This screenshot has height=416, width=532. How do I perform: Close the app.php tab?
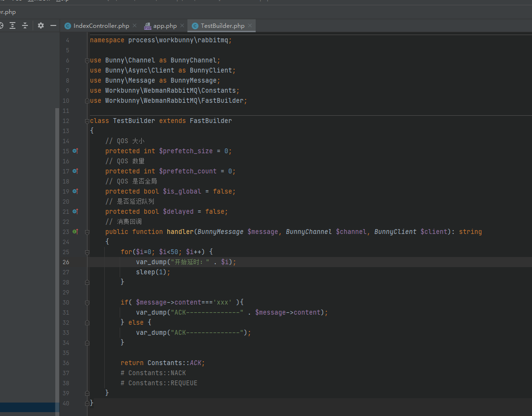tap(182, 25)
